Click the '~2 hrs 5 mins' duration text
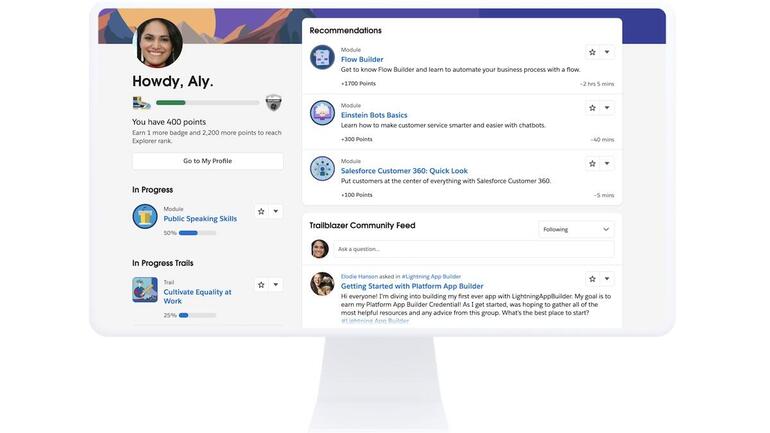The image size is (770, 433). coord(597,84)
